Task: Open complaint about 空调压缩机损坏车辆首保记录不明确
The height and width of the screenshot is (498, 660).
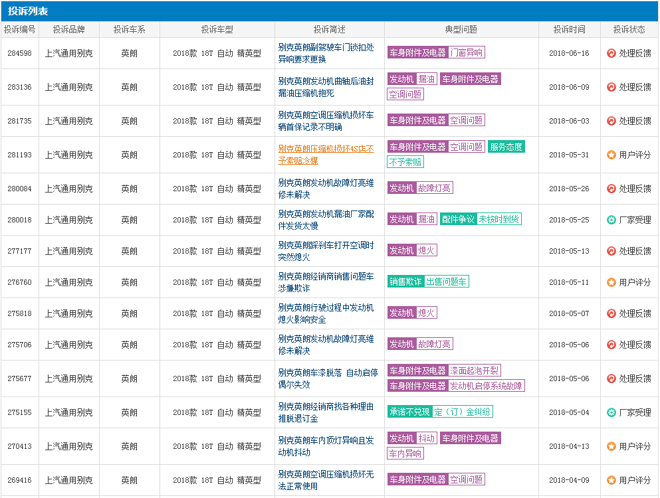Action: click(326, 121)
